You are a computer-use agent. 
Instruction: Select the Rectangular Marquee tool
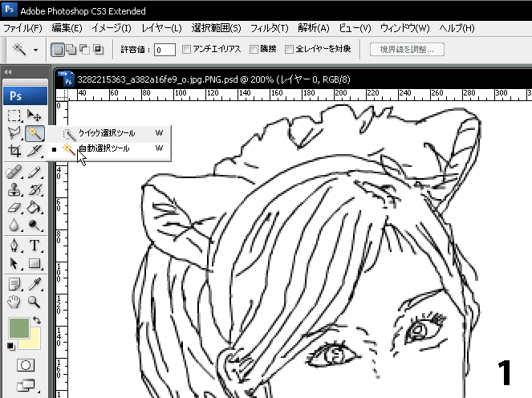[x=14, y=116]
